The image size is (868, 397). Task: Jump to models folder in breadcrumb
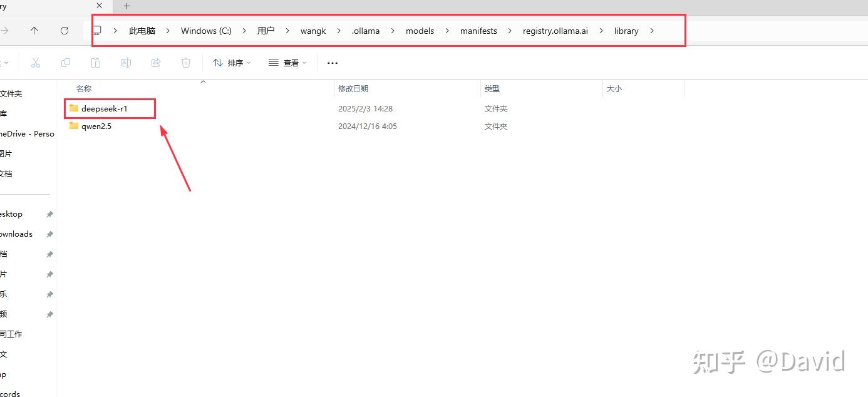(420, 31)
